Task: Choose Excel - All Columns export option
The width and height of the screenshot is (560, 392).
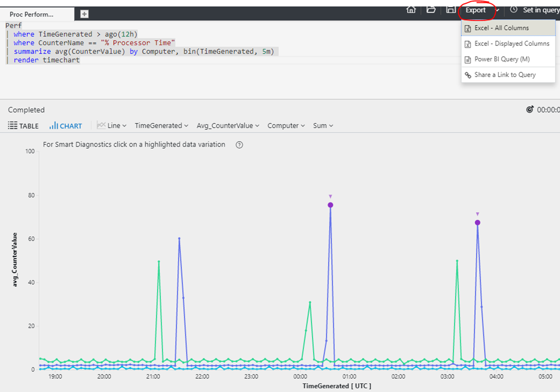Action: point(501,28)
